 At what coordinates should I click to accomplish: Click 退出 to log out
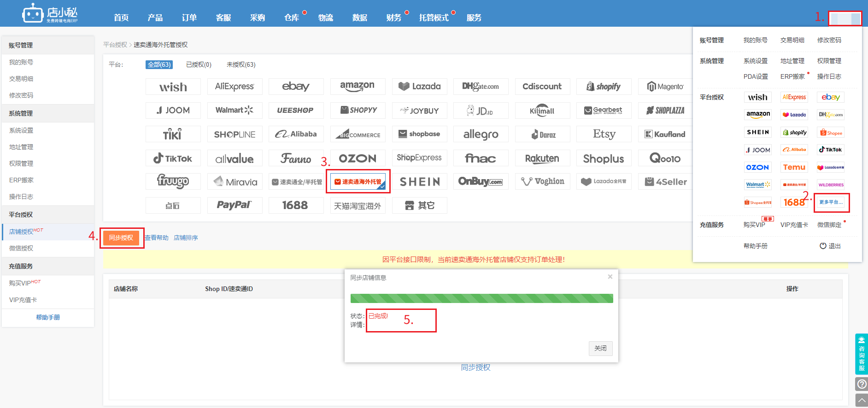click(x=830, y=246)
